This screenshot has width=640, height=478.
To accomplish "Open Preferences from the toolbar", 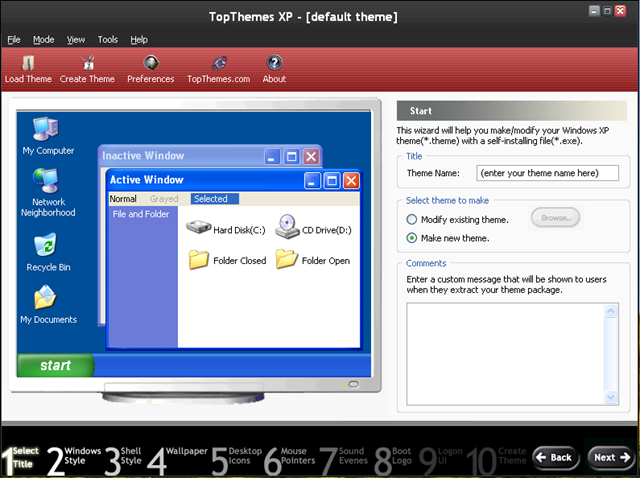I will click(151, 69).
